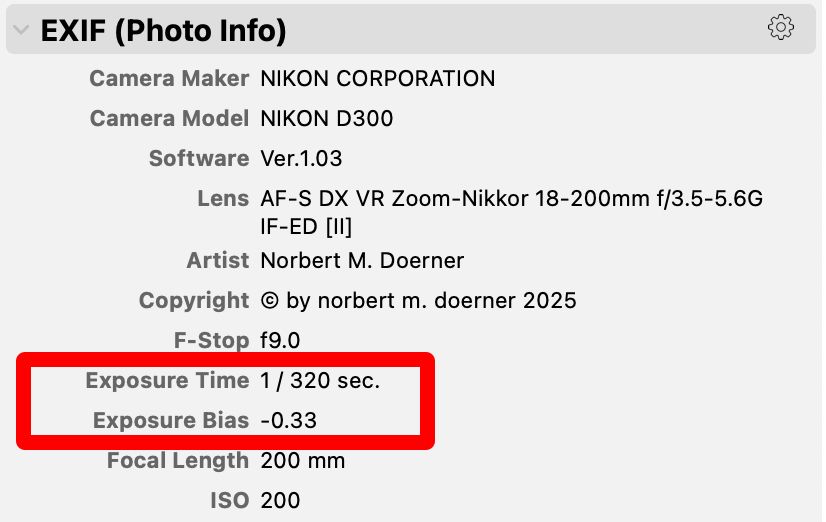Screen dimensions: 826x522
Task: Select the Camera Model value NIKON D300
Action: coord(327,119)
